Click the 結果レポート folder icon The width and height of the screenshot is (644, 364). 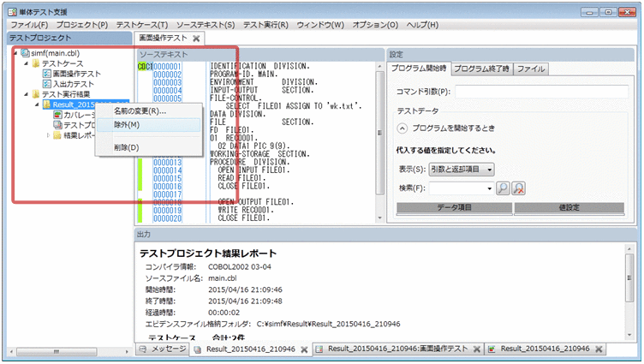[57, 135]
